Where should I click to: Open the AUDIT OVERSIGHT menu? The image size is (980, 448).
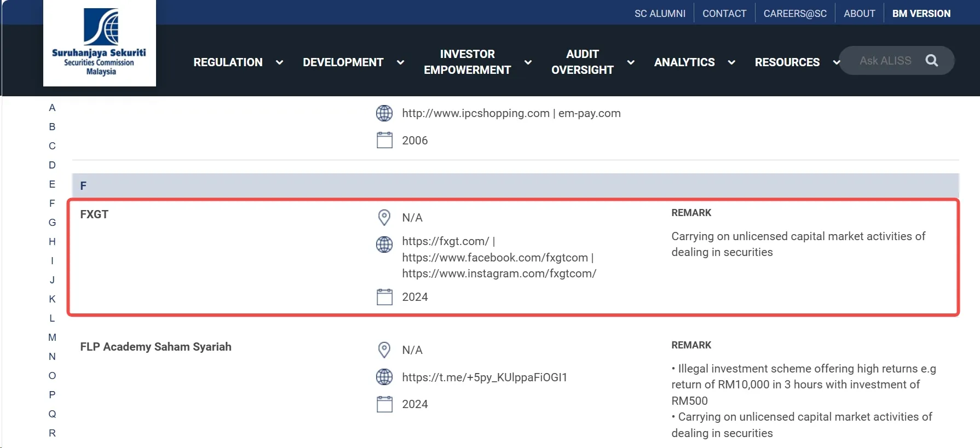[x=583, y=62]
